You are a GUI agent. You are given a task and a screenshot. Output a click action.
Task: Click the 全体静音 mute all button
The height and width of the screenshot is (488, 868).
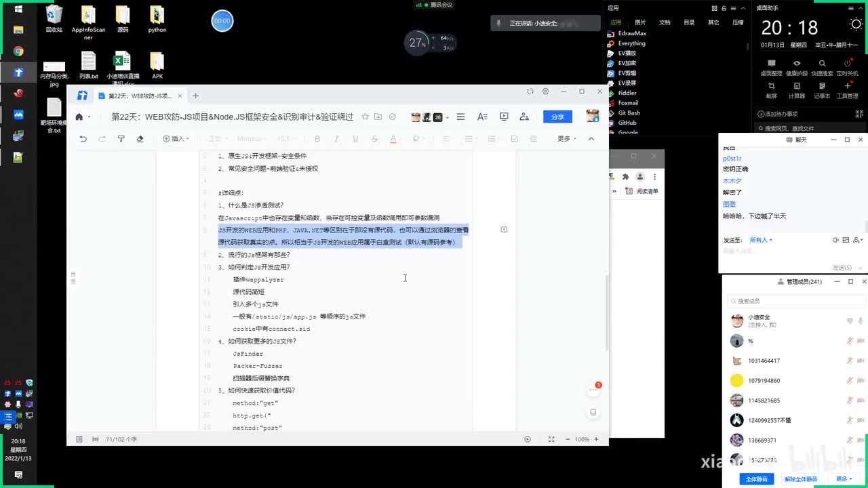pyautogui.click(x=757, y=479)
